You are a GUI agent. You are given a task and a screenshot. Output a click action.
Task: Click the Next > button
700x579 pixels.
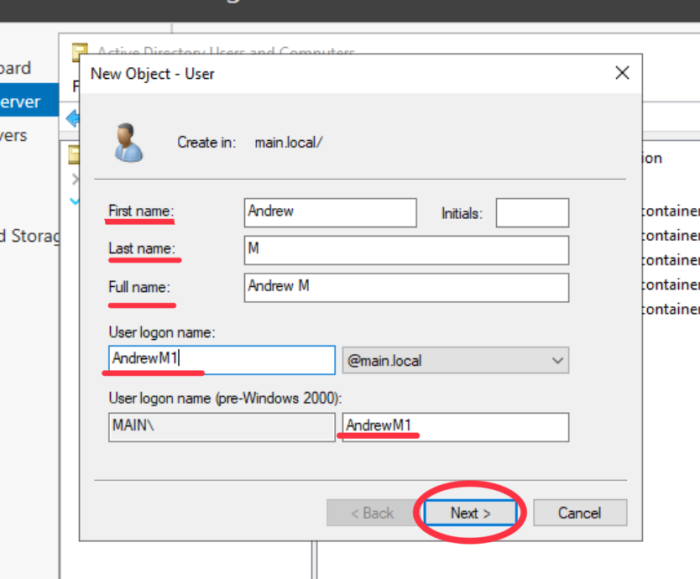(470, 513)
